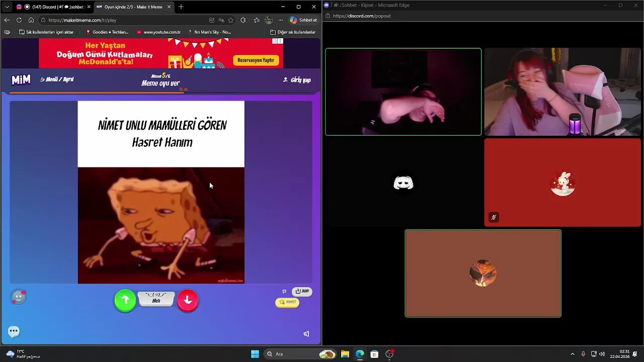Open the game chat bubble
Image resolution: width=644 pixels, height=362 pixels.
(x=14, y=331)
